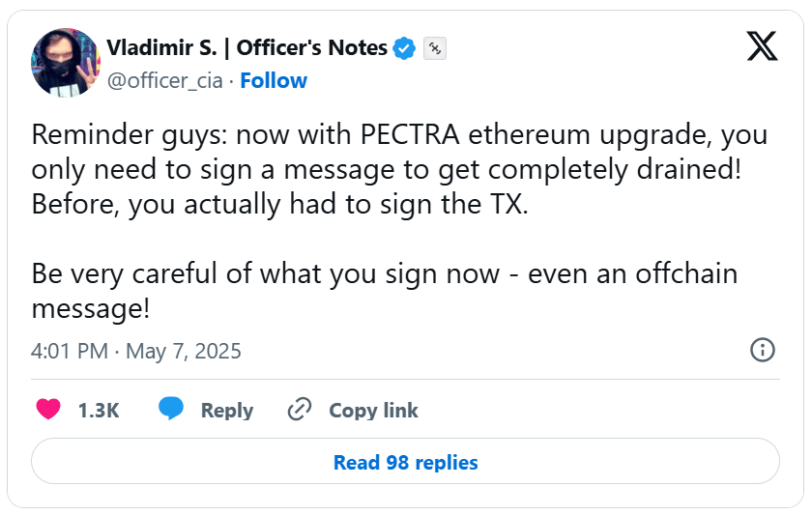Open the tweet info circle icon
This screenshot has width=812, height=515.
[763, 350]
